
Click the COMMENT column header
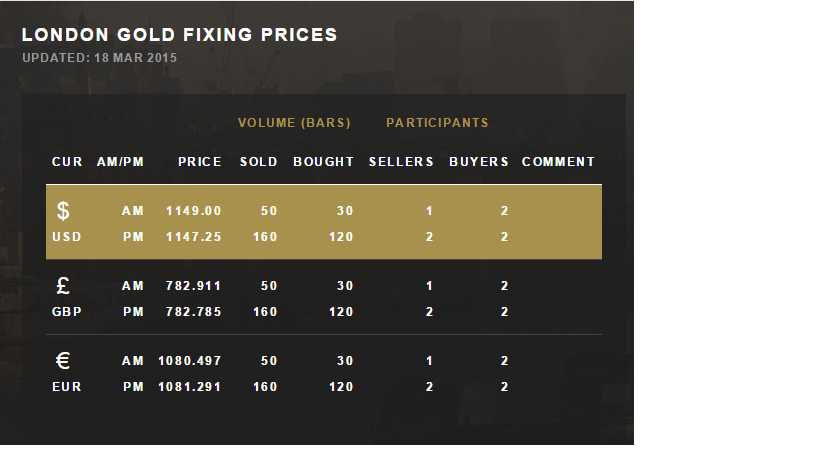[x=558, y=162]
